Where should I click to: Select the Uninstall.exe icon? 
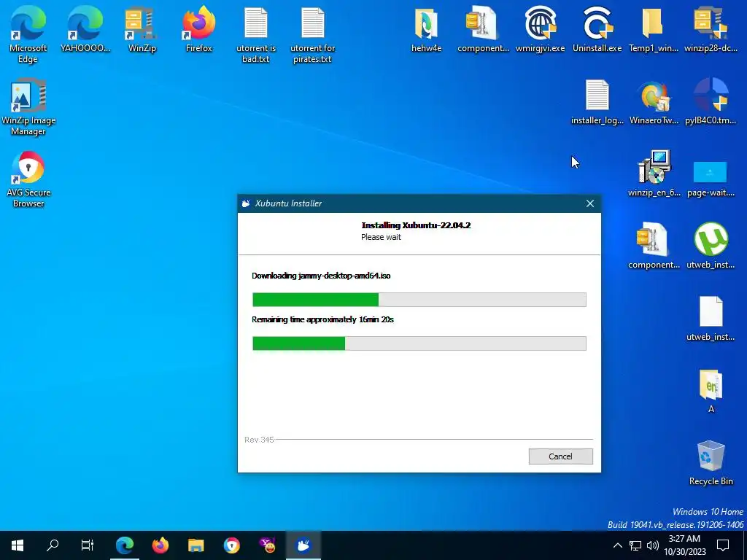tap(597, 29)
